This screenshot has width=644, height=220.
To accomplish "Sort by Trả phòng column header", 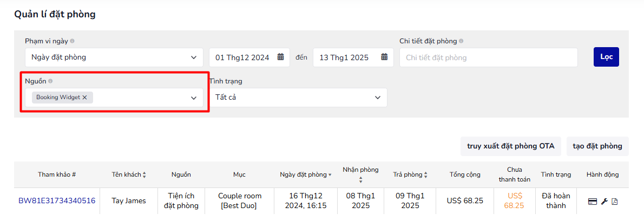I will point(425,174).
